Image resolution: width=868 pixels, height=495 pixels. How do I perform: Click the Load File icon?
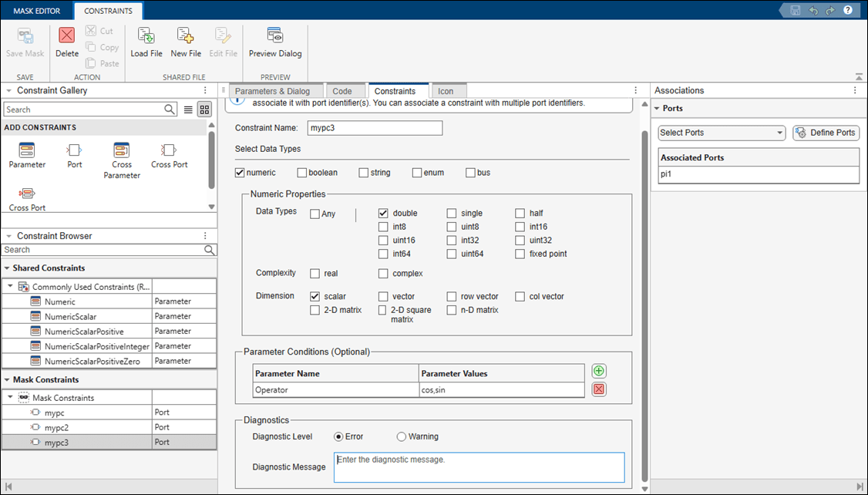point(146,37)
